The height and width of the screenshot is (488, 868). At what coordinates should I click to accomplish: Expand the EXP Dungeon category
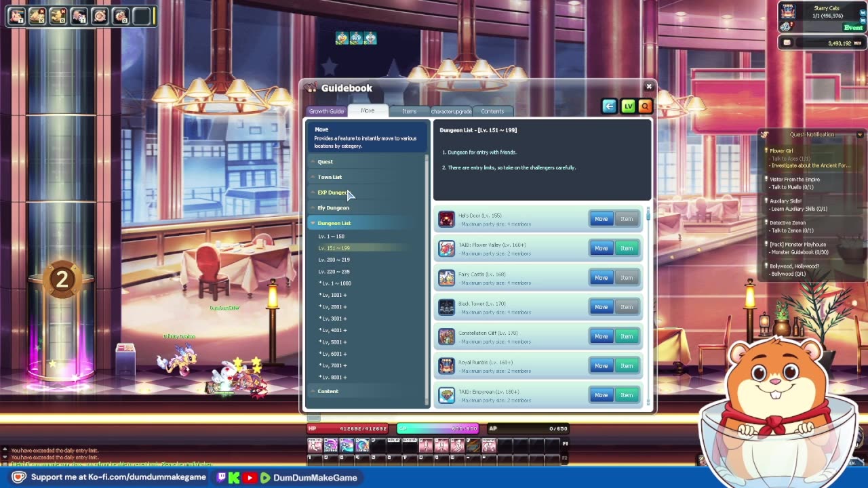(x=367, y=192)
